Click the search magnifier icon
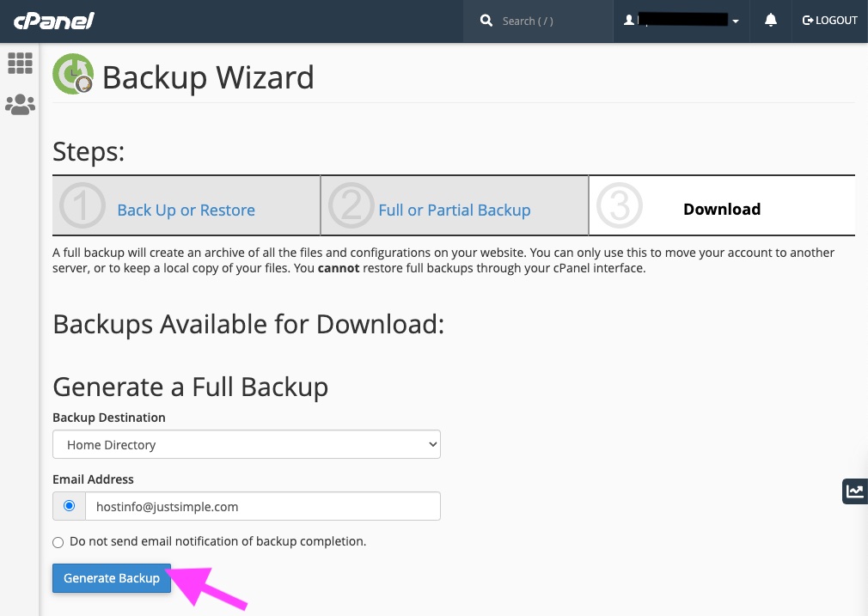 486,21
